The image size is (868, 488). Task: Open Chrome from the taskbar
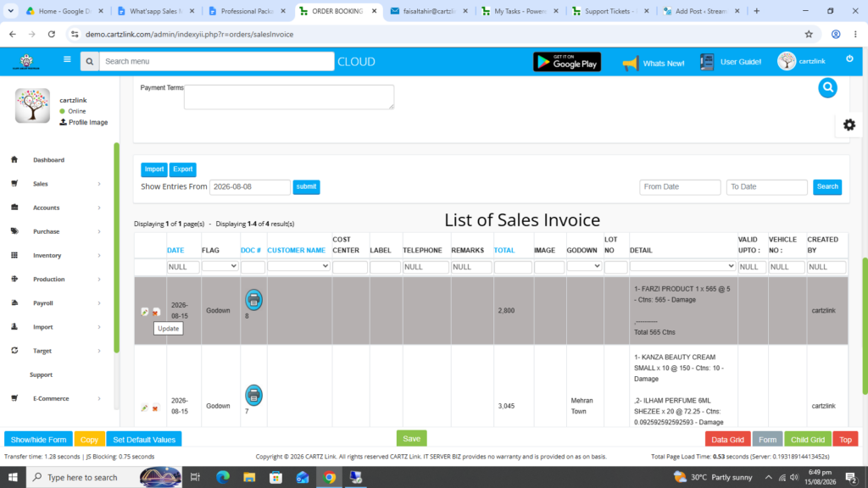pos(330,477)
